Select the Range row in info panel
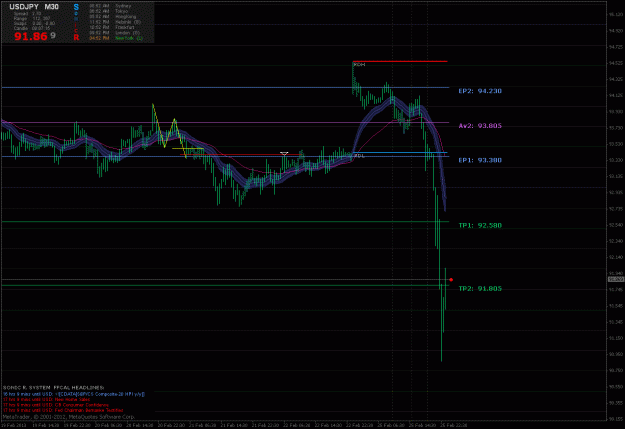Viewport: 625px width, 429px height. (32, 18)
